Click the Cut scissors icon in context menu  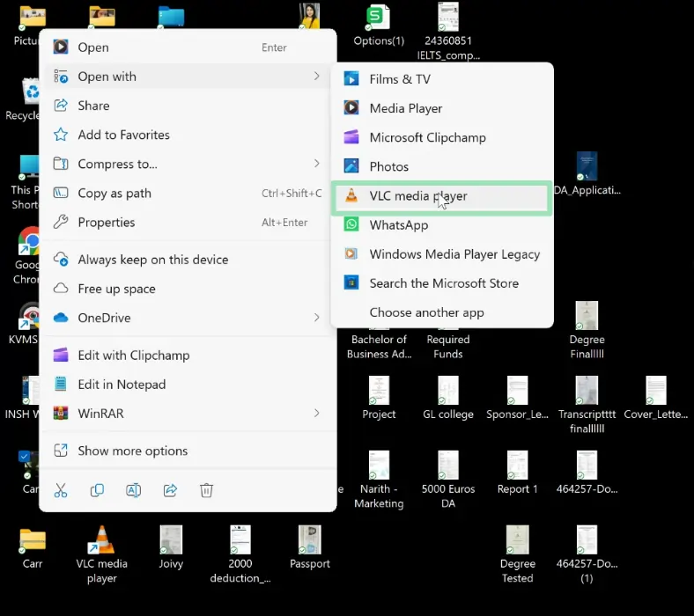pos(61,490)
